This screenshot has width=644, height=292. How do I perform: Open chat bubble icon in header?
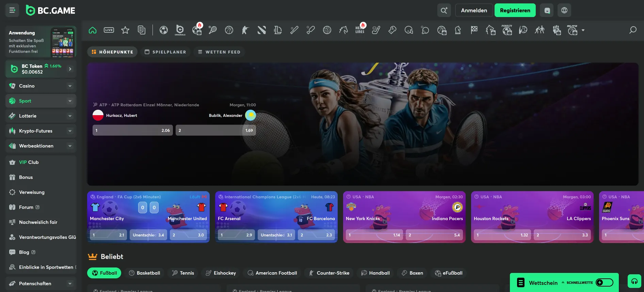[547, 10]
